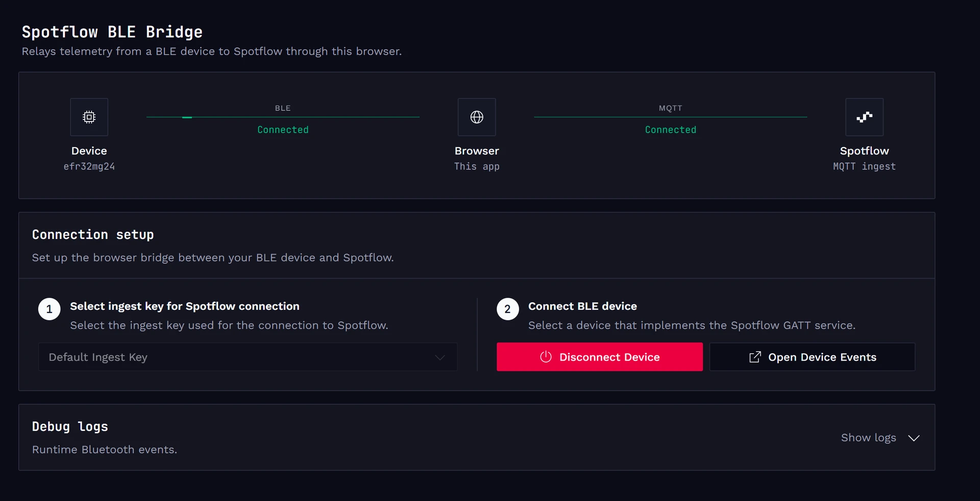Image resolution: width=980 pixels, height=501 pixels.
Task: Click the 'This app' browser caption
Action: (477, 166)
